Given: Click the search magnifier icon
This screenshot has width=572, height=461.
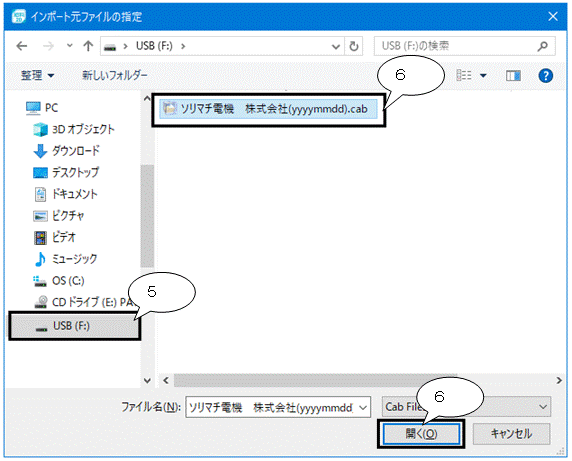Looking at the screenshot, I should click(x=543, y=46).
